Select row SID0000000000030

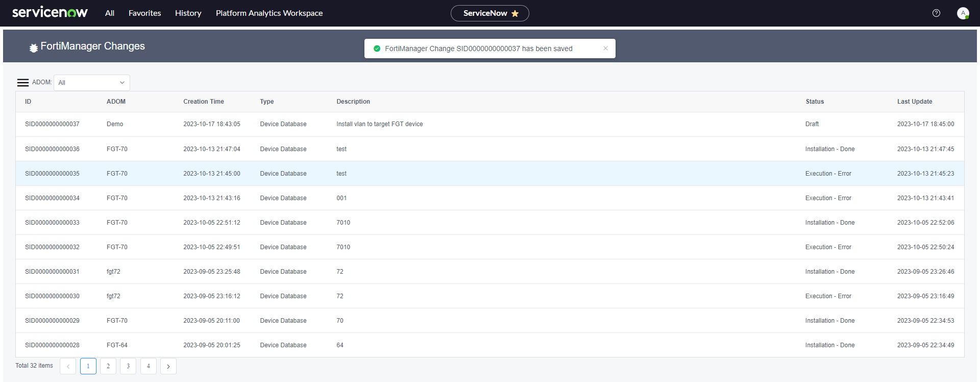click(x=490, y=296)
